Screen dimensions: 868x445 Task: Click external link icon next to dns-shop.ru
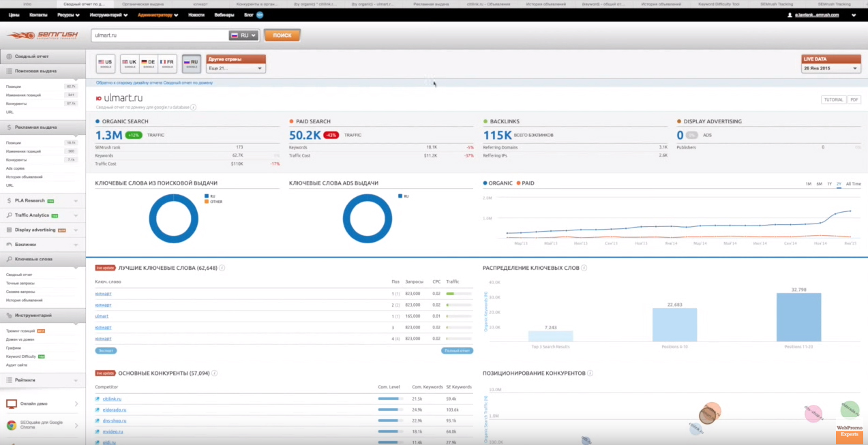(98, 420)
